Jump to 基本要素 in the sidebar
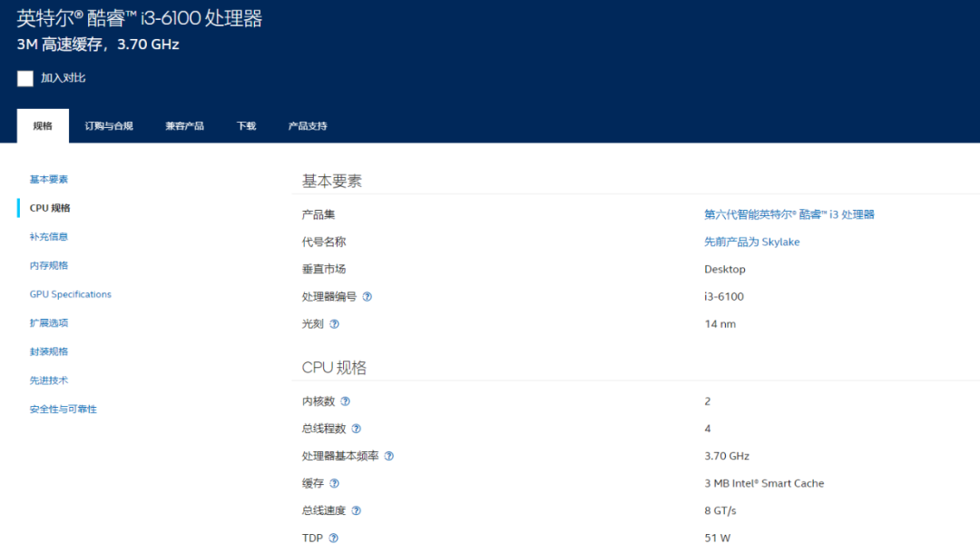980x554 pixels. click(49, 180)
